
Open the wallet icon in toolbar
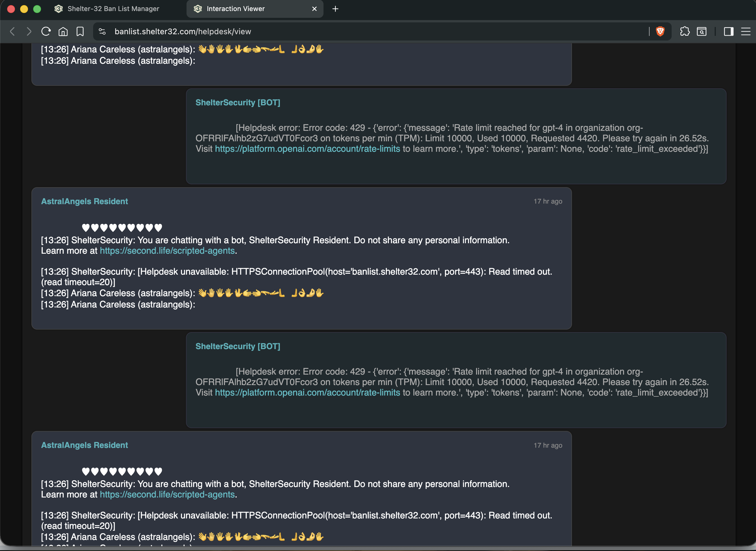pos(702,31)
